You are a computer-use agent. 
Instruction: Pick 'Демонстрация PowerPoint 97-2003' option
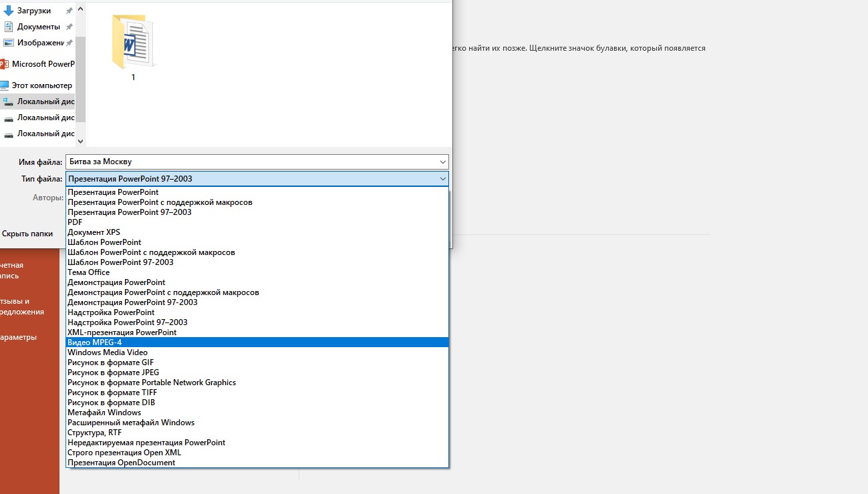257,302
